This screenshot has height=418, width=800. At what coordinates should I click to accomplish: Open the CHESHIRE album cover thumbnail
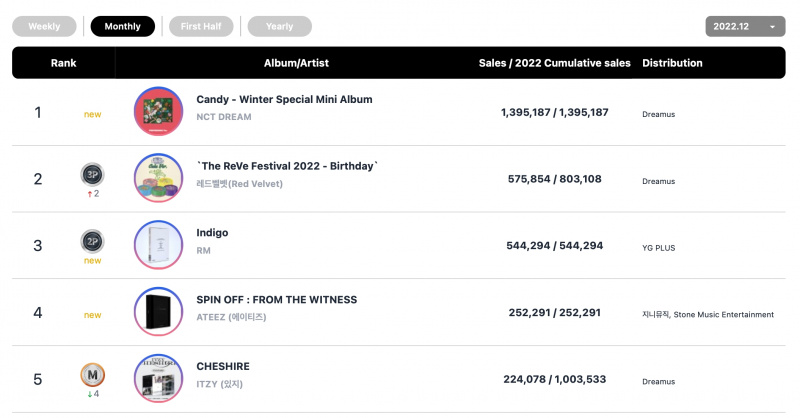158,379
